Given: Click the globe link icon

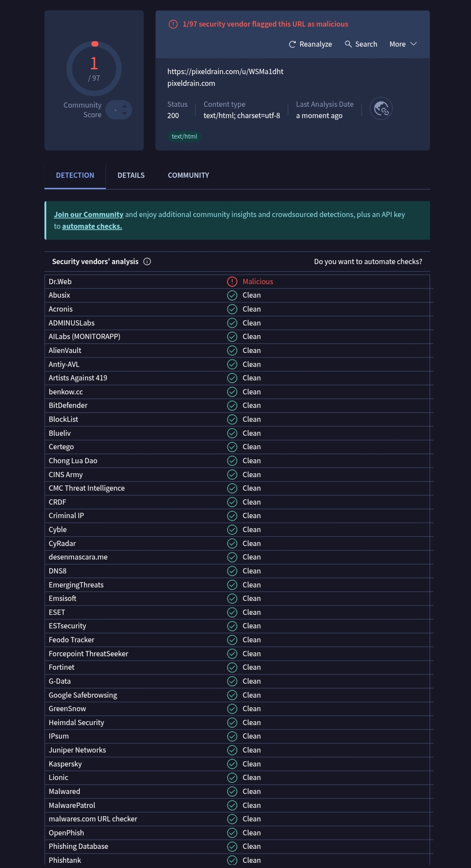Looking at the screenshot, I should 381,108.
